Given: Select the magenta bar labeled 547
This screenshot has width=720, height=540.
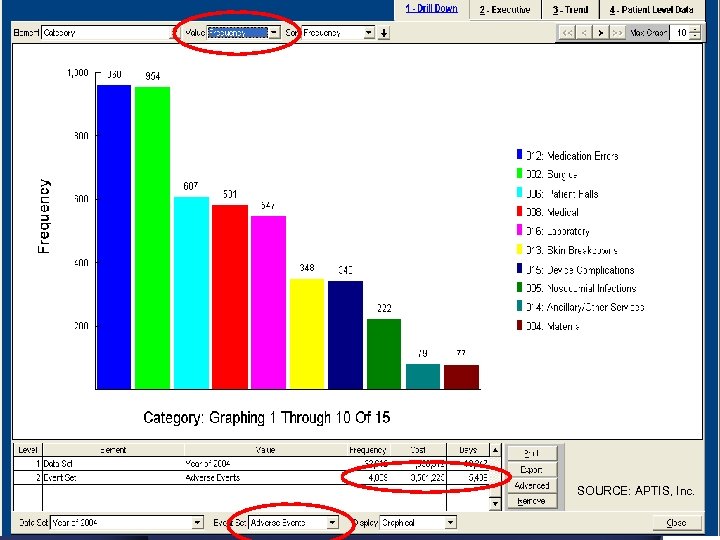Looking at the screenshot, I should click(269, 303).
